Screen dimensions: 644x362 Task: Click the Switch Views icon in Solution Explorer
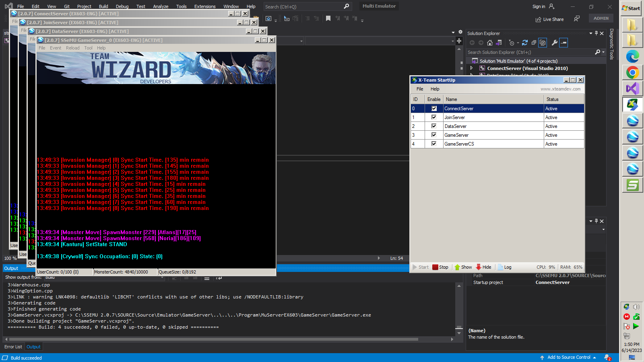coord(499,43)
